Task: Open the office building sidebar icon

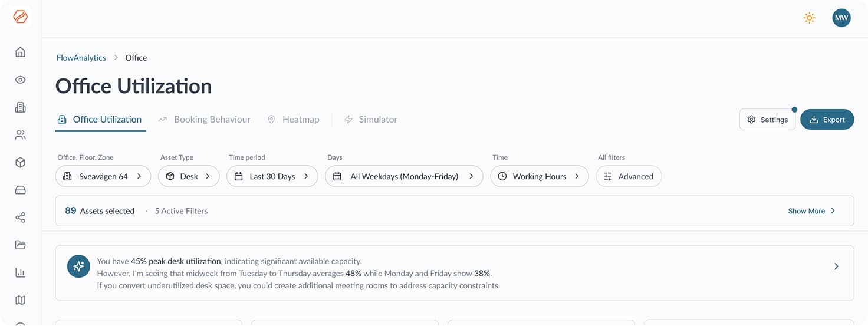Action: click(21, 107)
